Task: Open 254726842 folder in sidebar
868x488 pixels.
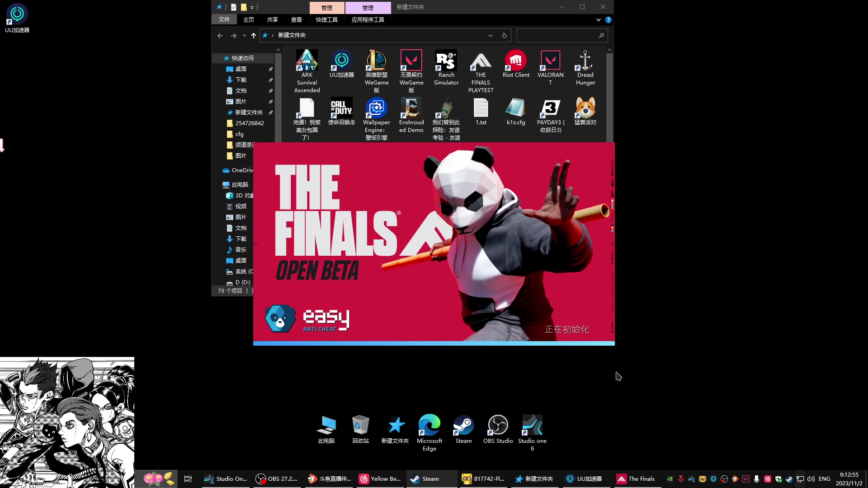Action: coord(250,123)
